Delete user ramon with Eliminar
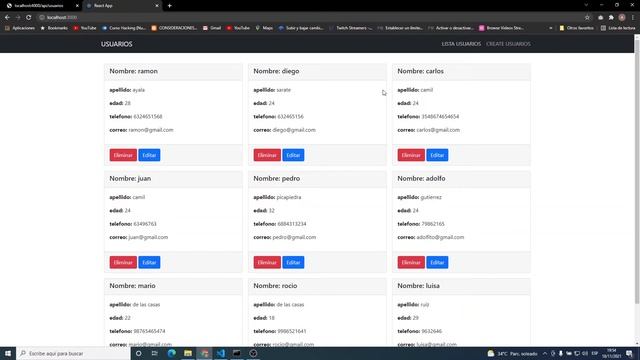 [123, 155]
